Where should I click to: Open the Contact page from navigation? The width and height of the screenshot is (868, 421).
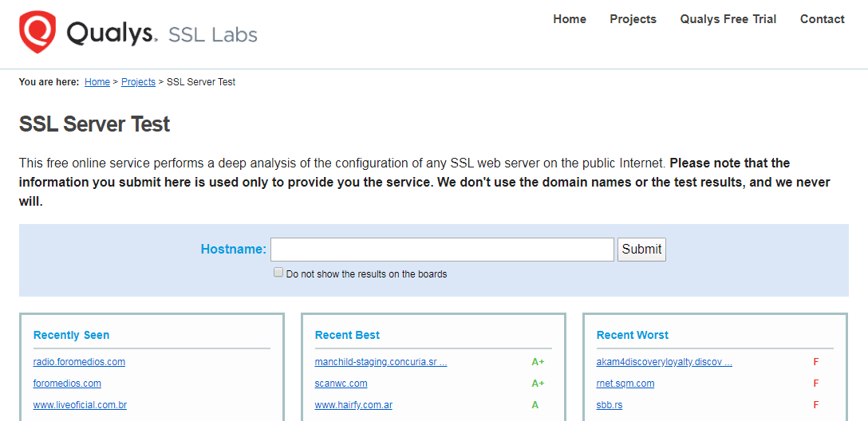[x=822, y=19]
